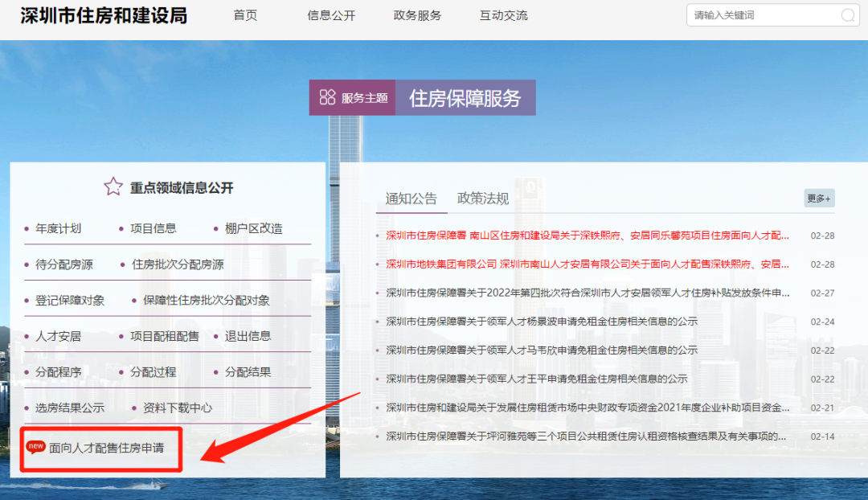
Task: Go to 政务服务 in navigation
Action: pyautogui.click(x=417, y=15)
